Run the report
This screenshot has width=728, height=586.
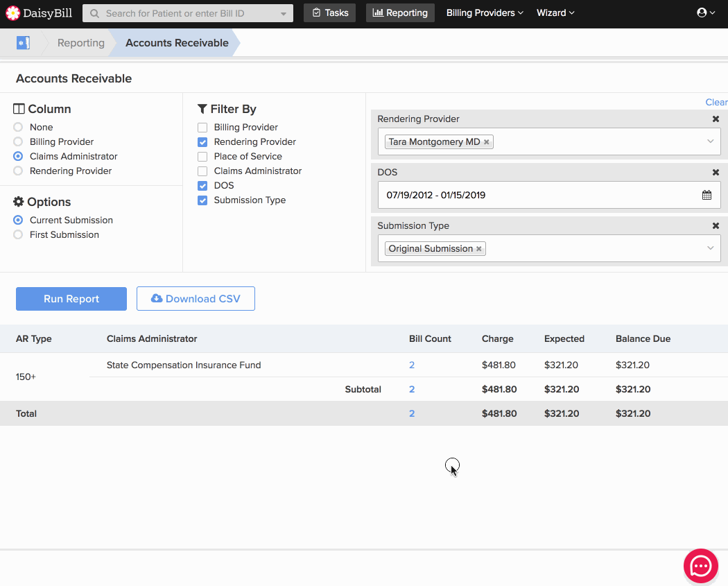[x=71, y=299]
